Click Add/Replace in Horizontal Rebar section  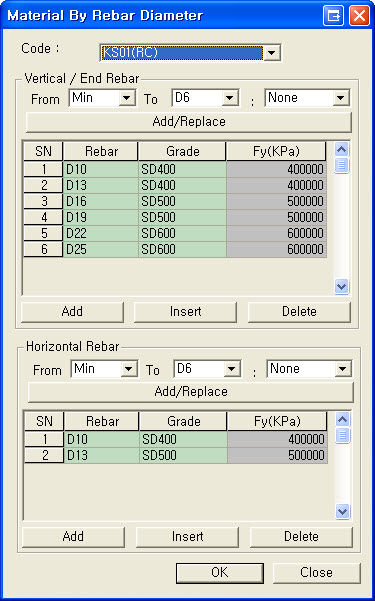click(191, 392)
